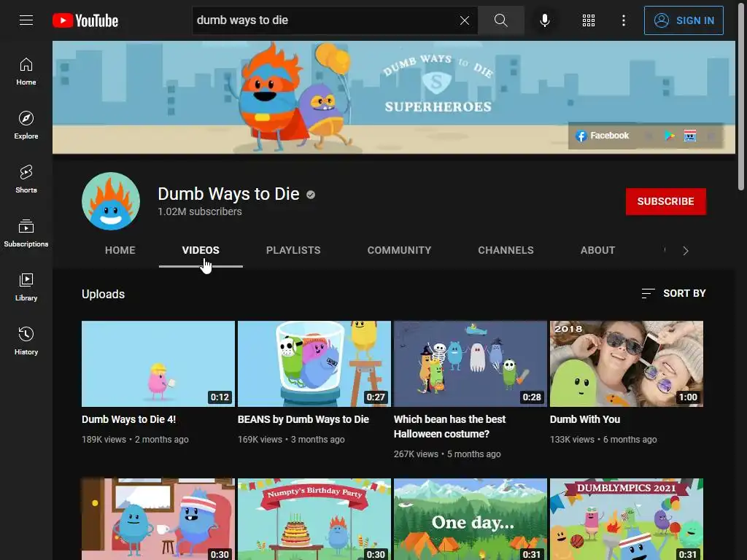Open Facebook link on banner
Image resolution: width=747 pixels, height=560 pixels.
tap(602, 136)
